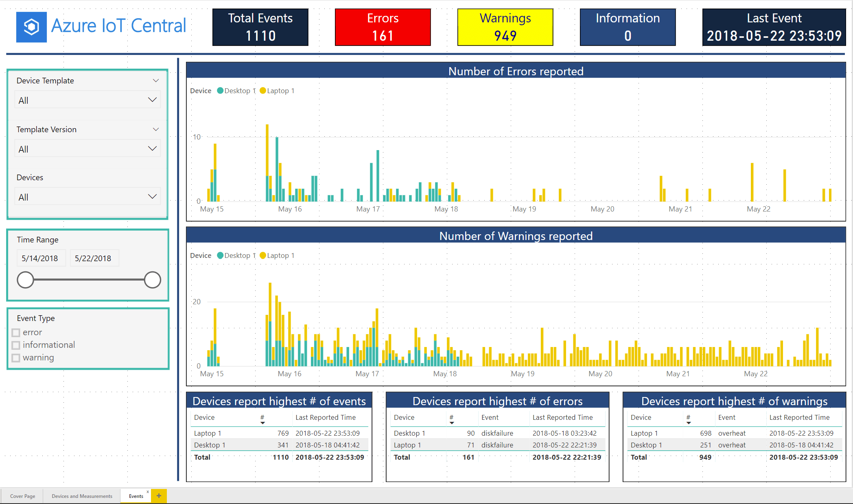Screen dimensions: 853x504
Task: Click the Azure IoT Central logo
Action: click(x=32, y=26)
